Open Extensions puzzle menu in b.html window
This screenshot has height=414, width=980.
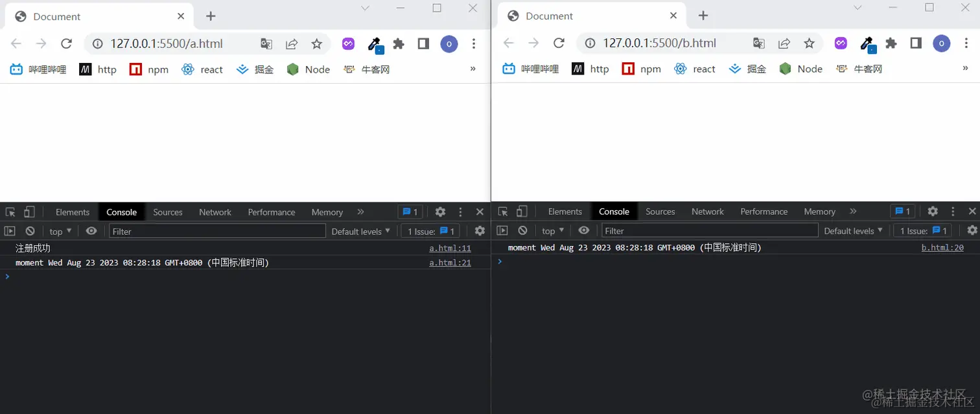point(891,43)
